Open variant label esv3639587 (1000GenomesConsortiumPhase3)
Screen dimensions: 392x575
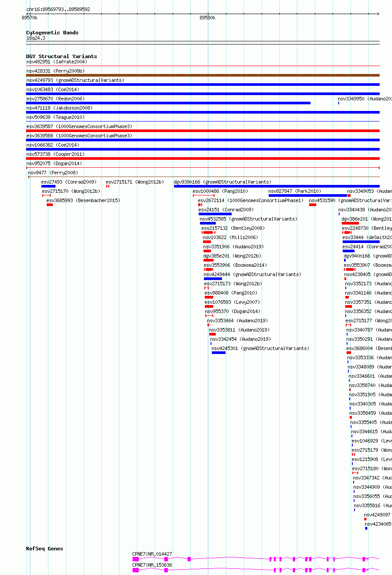click(79, 126)
